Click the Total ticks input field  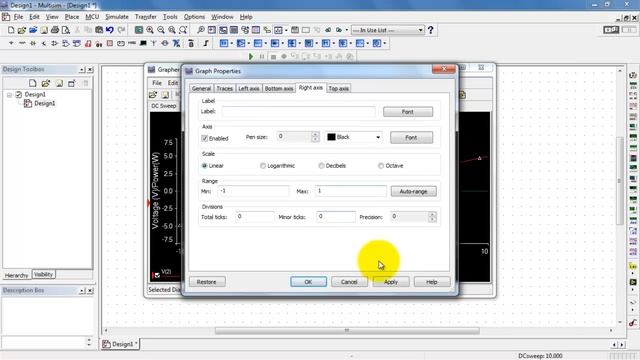pyautogui.click(x=255, y=217)
